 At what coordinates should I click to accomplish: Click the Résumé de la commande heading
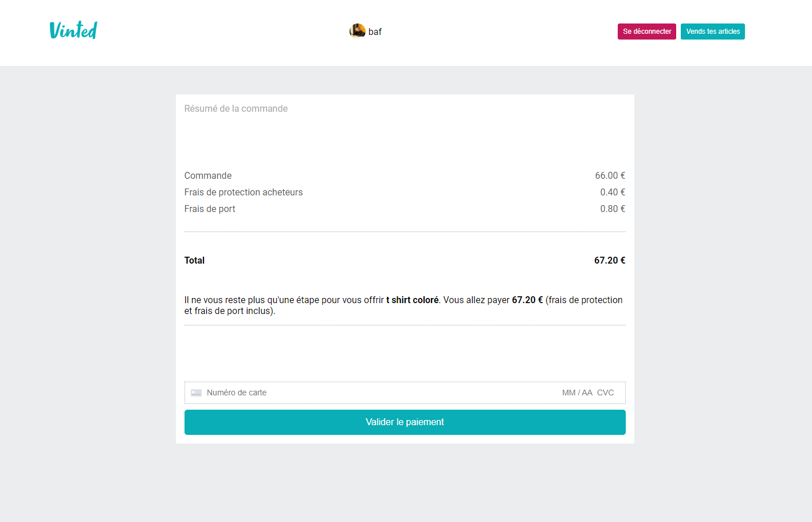(x=236, y=108)
